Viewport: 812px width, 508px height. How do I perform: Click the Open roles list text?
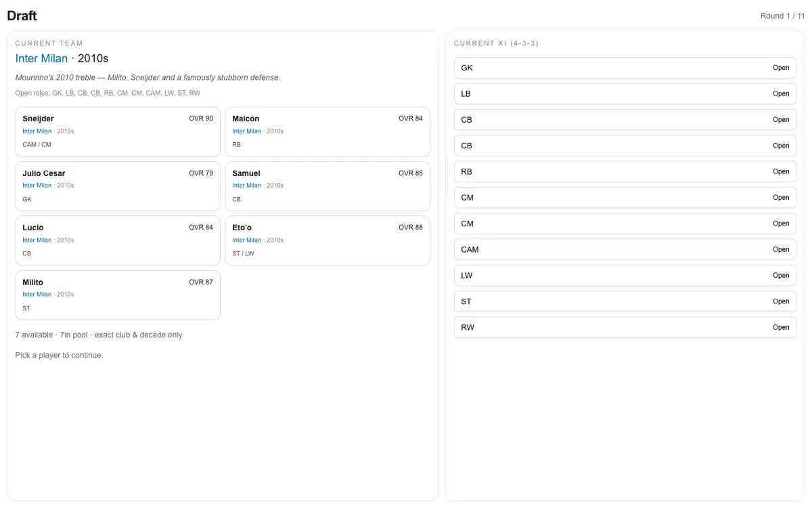[108, 93]
